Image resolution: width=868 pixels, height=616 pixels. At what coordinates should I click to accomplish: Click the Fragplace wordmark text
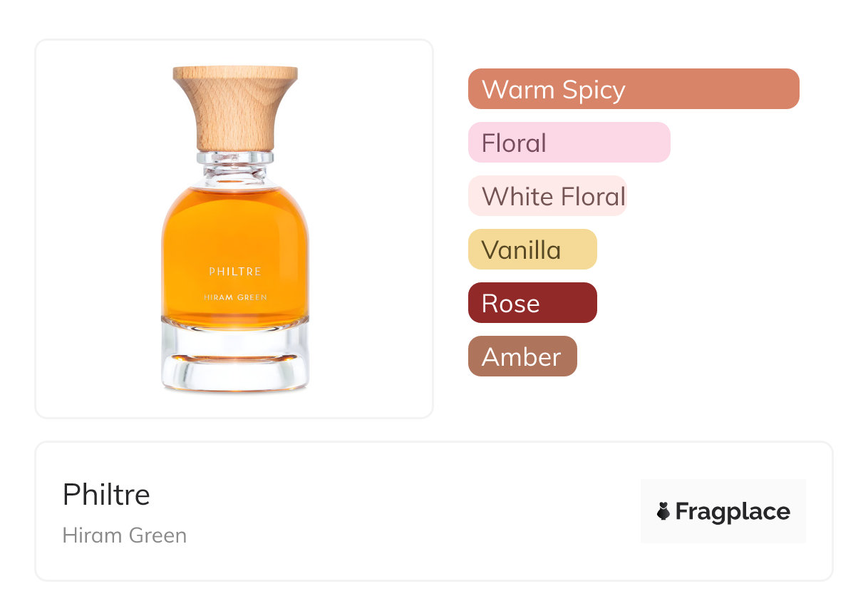733,511
